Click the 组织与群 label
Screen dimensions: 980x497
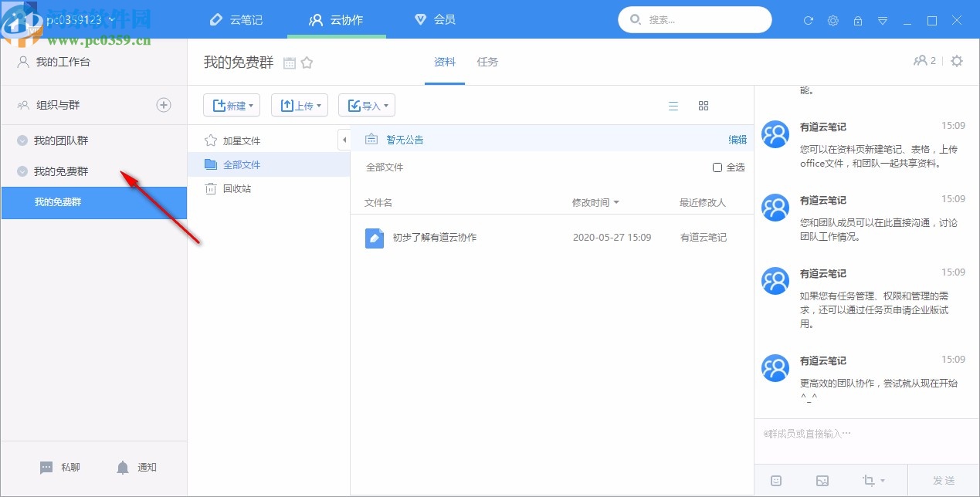(58, 105)
